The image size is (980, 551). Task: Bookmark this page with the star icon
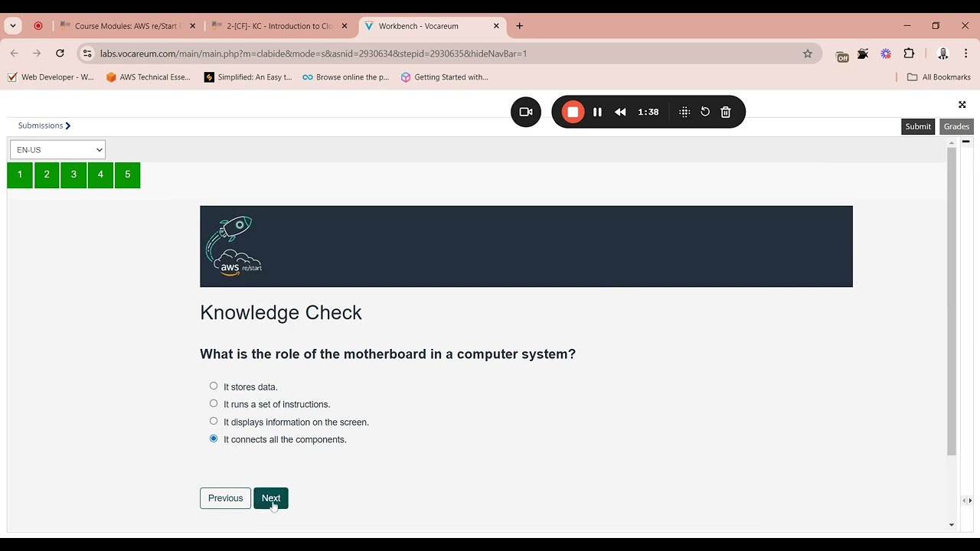808,54
